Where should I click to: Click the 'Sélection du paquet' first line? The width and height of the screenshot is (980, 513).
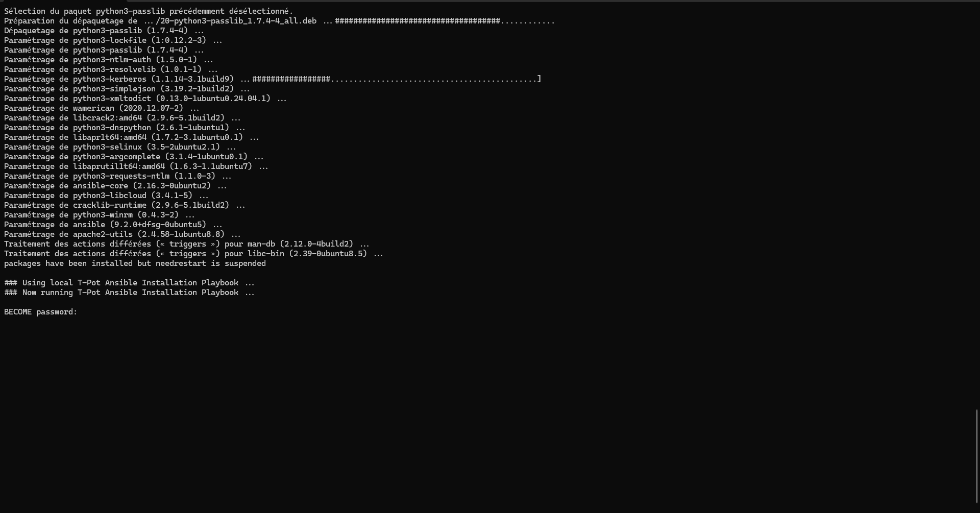[x=148, y=11]
